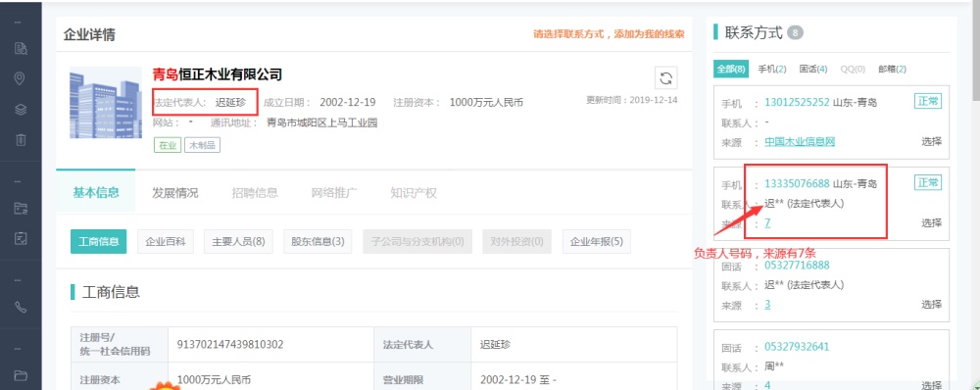This screenshot has width=980, height=390.
Task: Open the map location pin icon
Action: [x=20, y=78]
